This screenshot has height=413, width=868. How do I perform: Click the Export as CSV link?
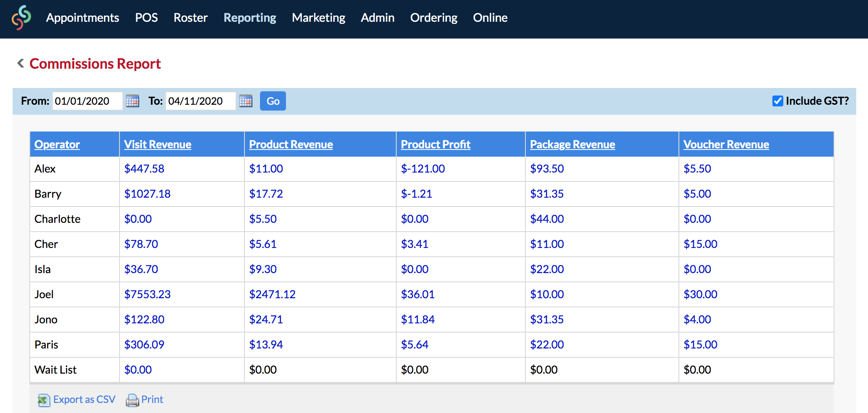(84, 400)
